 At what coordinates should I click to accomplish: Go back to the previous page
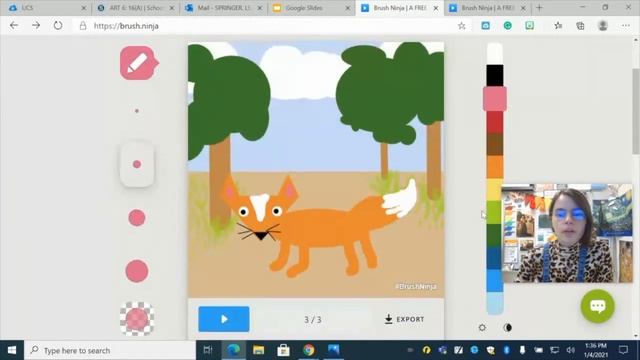[x=14, y=25]
